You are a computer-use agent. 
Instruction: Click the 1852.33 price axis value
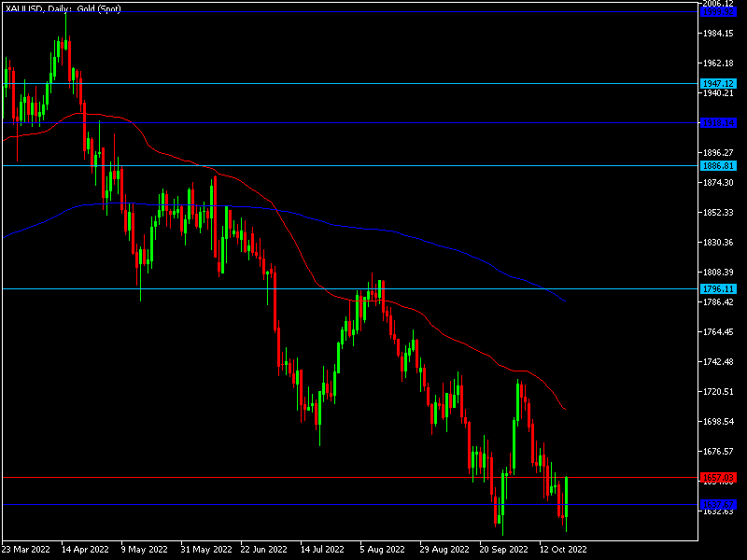coord(718,213)
